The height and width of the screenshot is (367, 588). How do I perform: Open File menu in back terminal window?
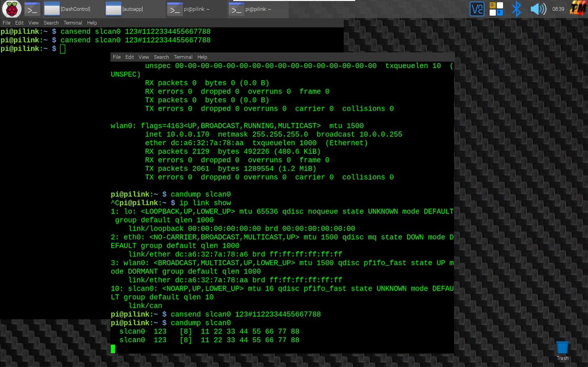tap(6, 23)
